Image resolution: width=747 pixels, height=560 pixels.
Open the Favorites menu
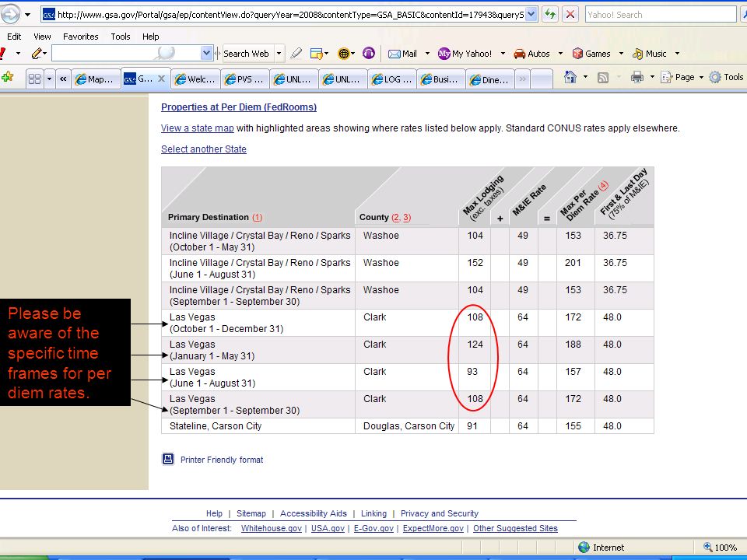80,37
